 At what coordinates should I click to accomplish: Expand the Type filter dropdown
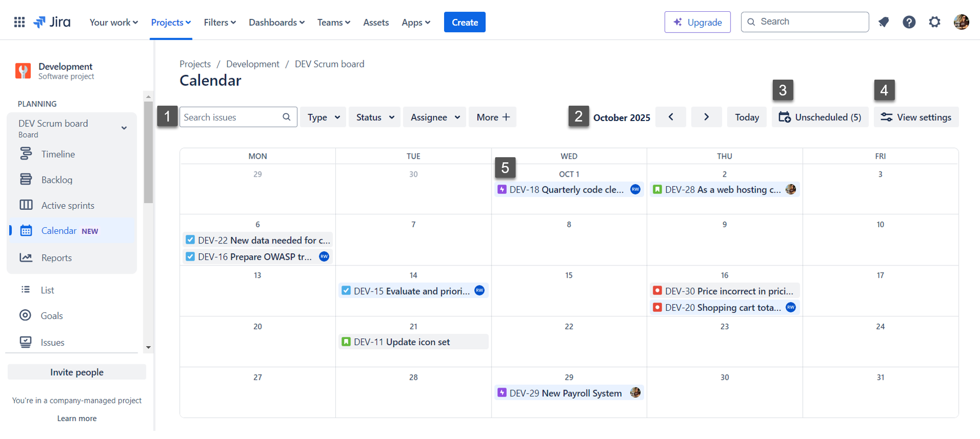pyautogui.click(x=323, y=117)
